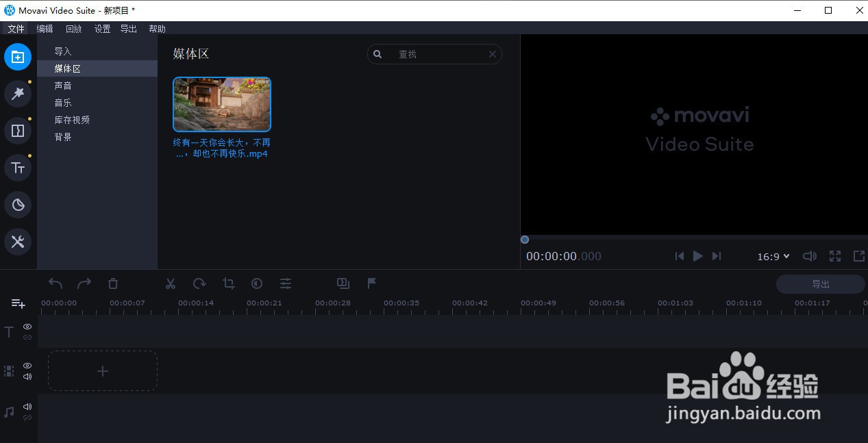The image size is (868, 443).
Task: Open the 16:9 aspect ratio dropdown
Action: (773, 256)
